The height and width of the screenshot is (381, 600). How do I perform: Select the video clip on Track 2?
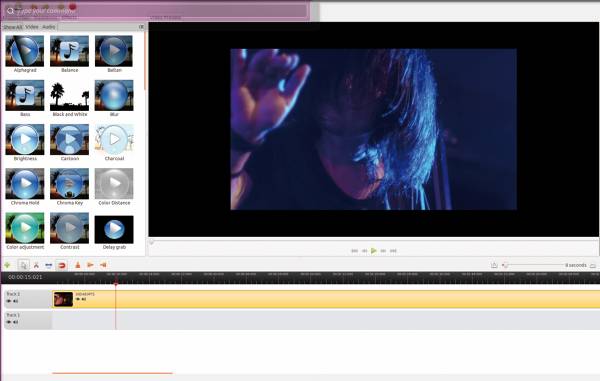(326, 299)
